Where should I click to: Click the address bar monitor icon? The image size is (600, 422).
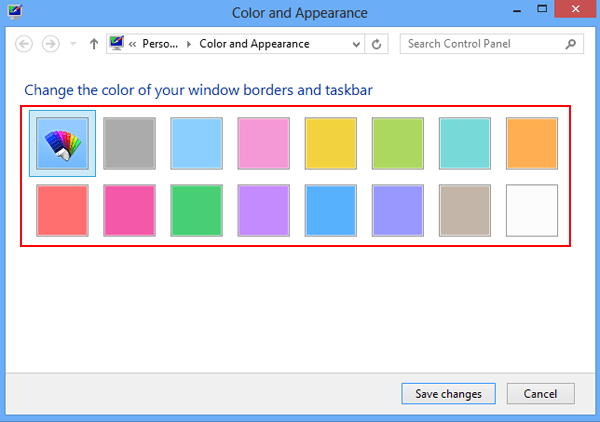click(116, 43)
